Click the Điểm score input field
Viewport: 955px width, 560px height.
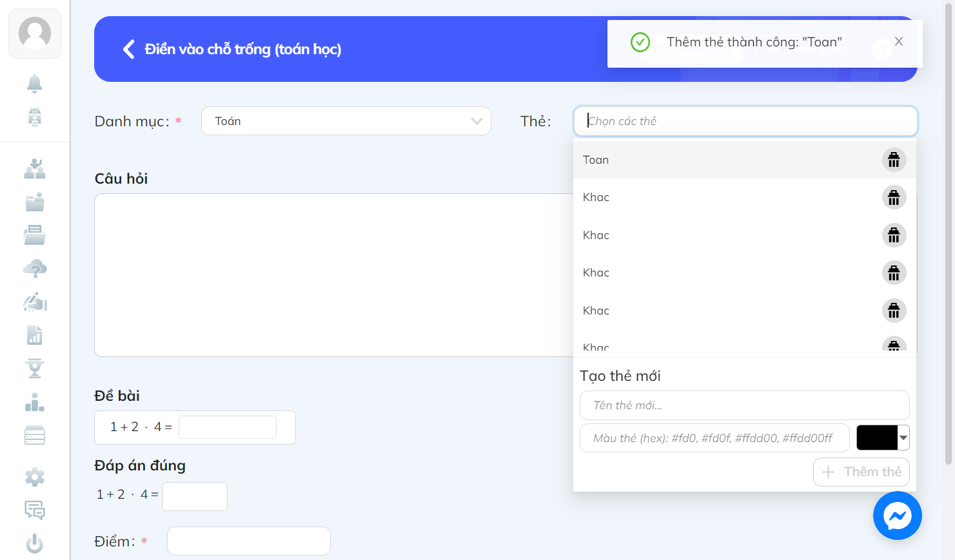pos(249,541)
